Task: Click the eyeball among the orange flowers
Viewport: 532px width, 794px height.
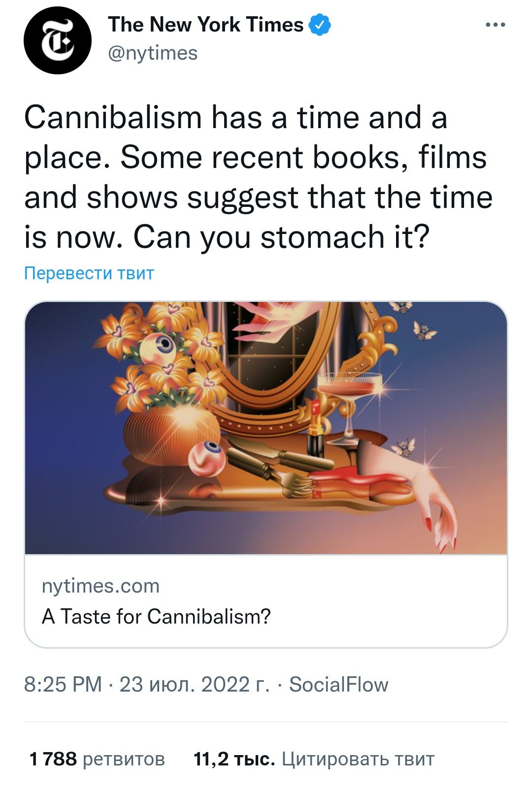Action: click(157, 348)
